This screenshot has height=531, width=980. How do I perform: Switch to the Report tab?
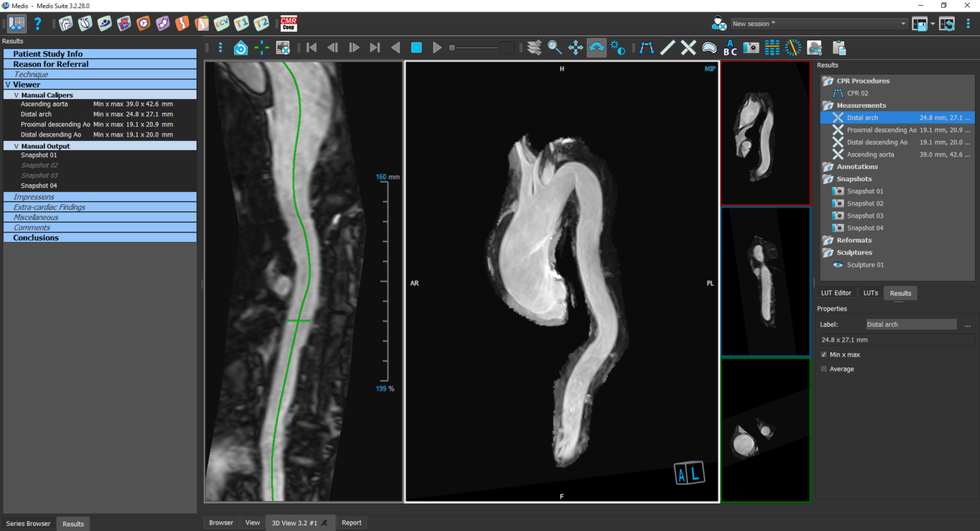352,523
